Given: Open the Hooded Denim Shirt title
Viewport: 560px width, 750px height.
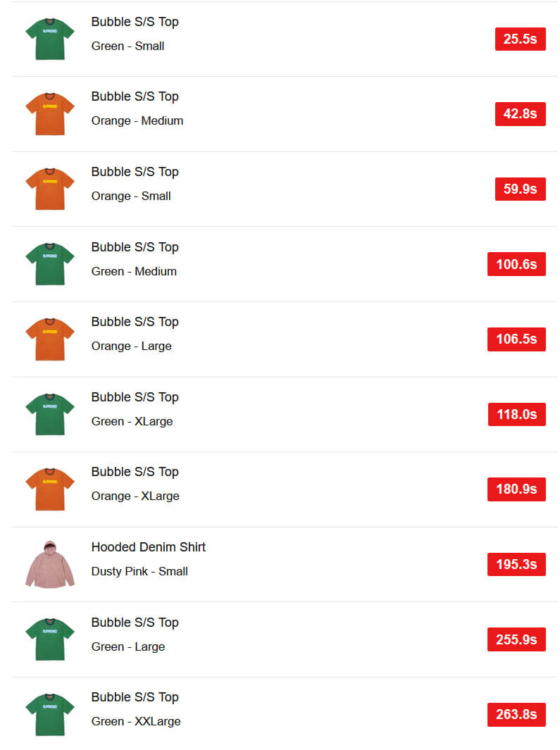Looking at the screenshot, I should [x=149, y=546].
